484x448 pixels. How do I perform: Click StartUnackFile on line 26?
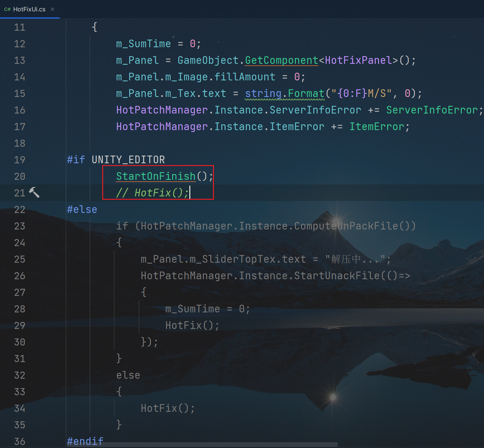pos(337,276)
